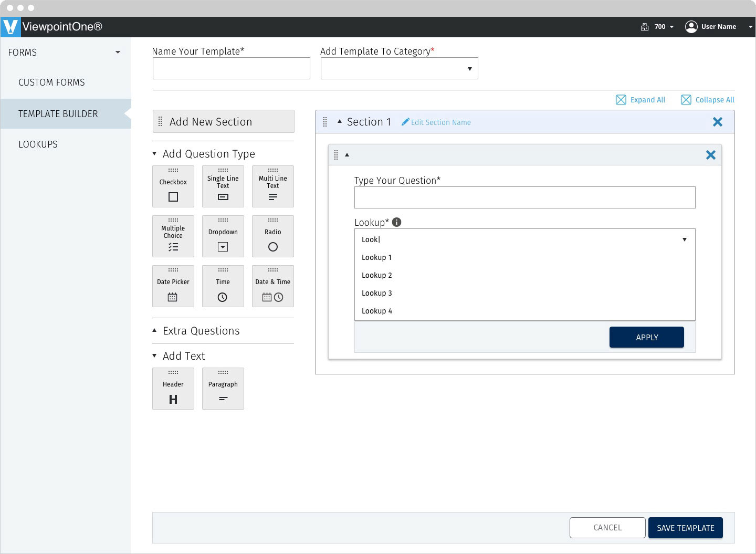Image resolution: width=756 pixels, height=554 pixels.
Task: Select the Single Line Text question tile
Action: click(223, 186)
